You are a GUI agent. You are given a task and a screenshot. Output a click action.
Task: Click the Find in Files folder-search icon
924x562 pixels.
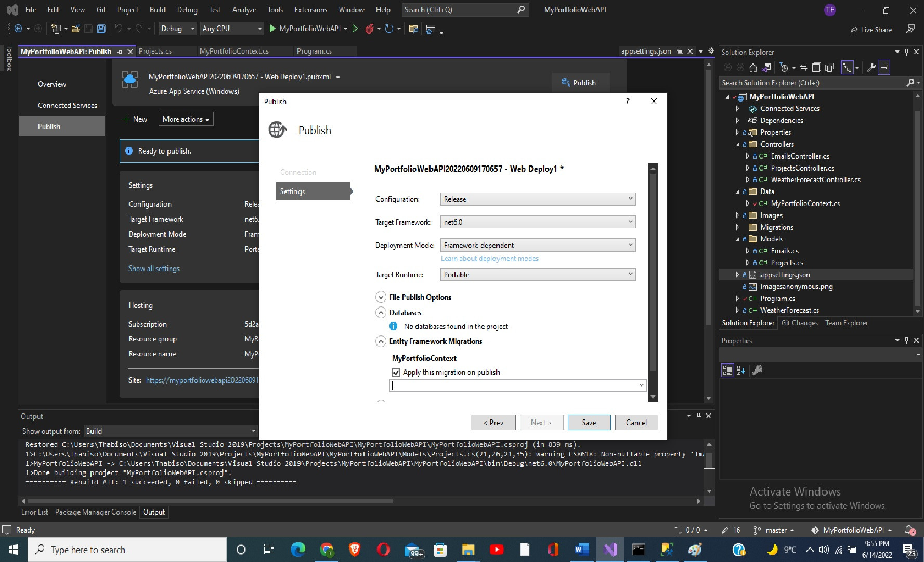tap(413, 29)
